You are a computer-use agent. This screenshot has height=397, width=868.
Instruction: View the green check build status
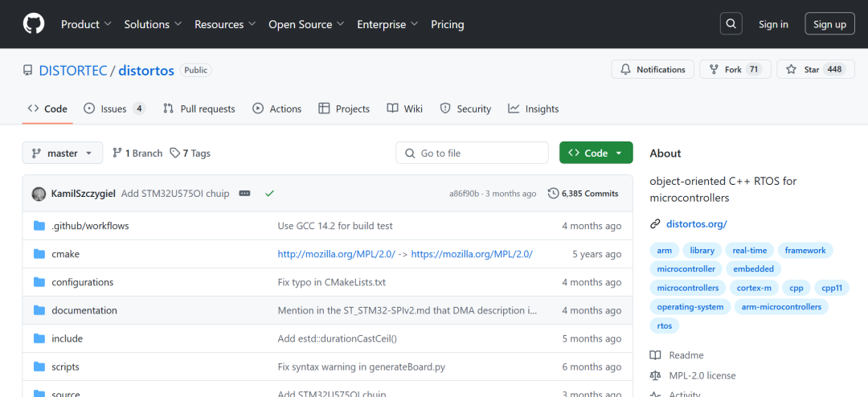[269, 194]
